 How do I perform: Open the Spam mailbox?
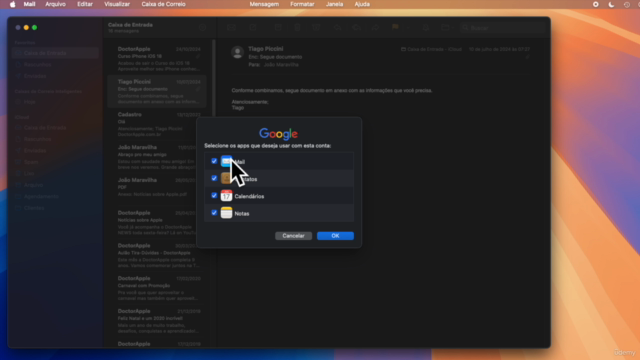click(x=56, y=162)
